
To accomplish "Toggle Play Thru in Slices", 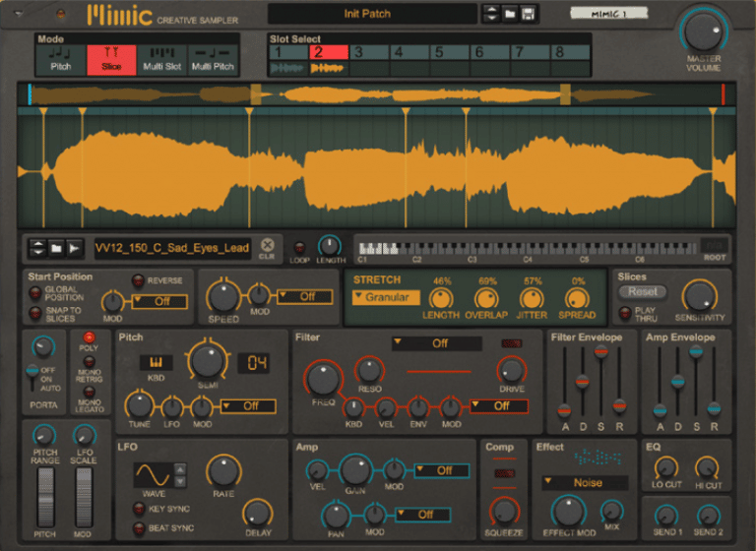I will click(x=625, y=313).
